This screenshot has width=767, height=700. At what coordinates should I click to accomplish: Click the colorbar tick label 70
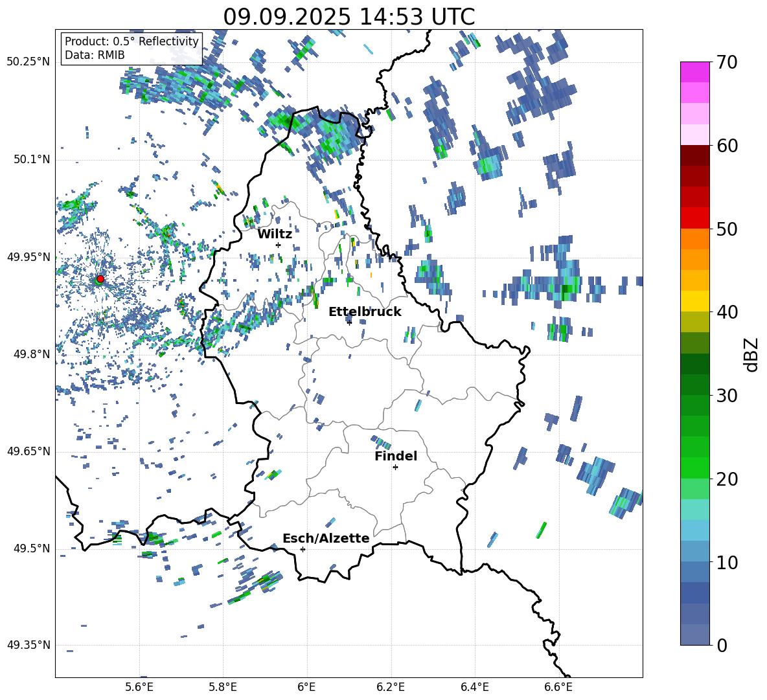[x=727, y=63]
